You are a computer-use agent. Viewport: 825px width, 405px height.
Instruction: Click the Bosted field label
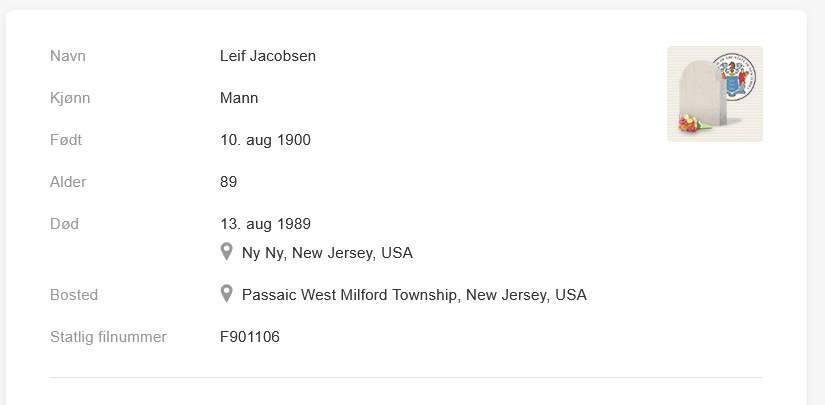pos(74,295)
